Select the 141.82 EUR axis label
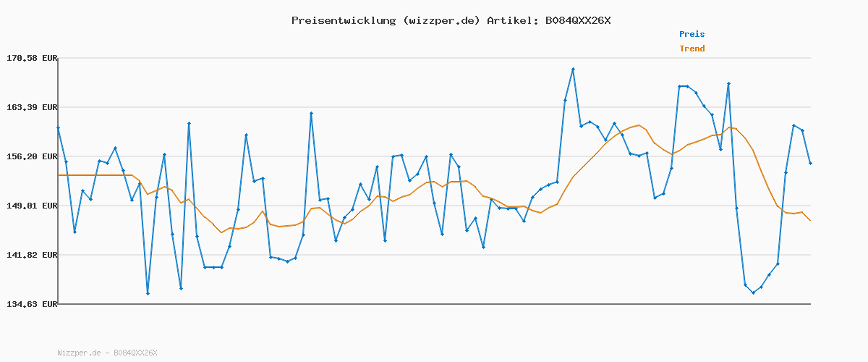 pos(32,255)
